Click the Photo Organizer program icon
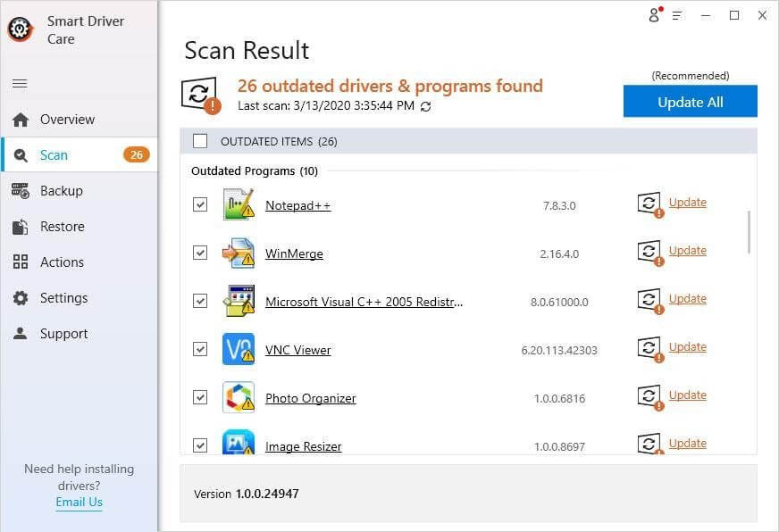This screenshot has width=779, height=532. coord(239,398)
